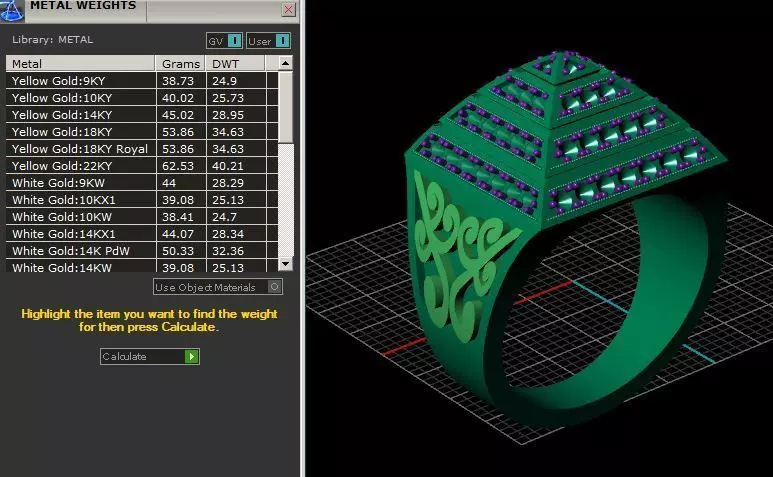
Task: Click the Calculate button
Action: pos(149,356)
